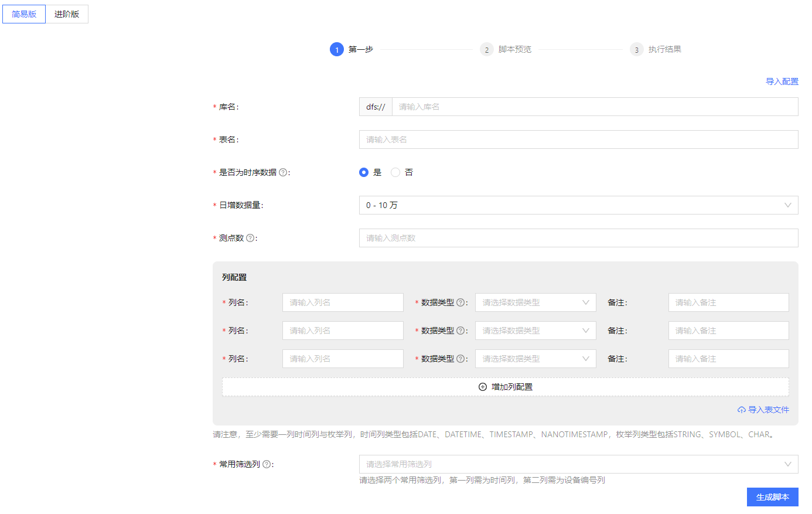Focus 请输入测点数 input field

coord(579,238)
